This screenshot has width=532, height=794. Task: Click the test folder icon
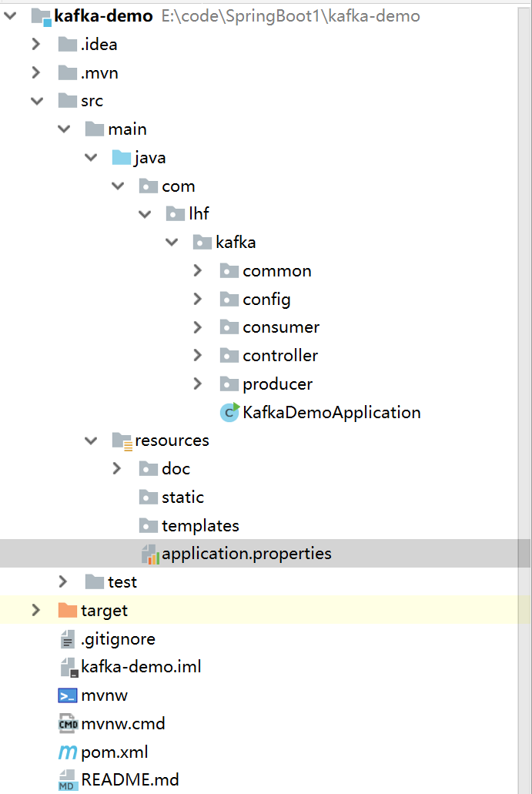(95, 581)
